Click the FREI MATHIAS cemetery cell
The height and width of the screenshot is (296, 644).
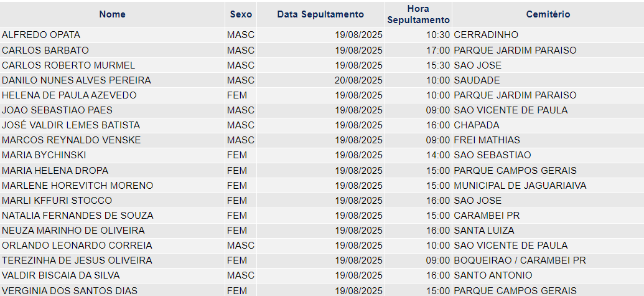[487, 140]
